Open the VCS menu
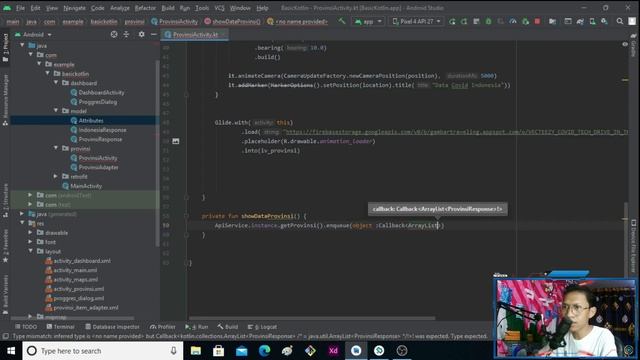The image size is (640, 360). click(219, 8)
